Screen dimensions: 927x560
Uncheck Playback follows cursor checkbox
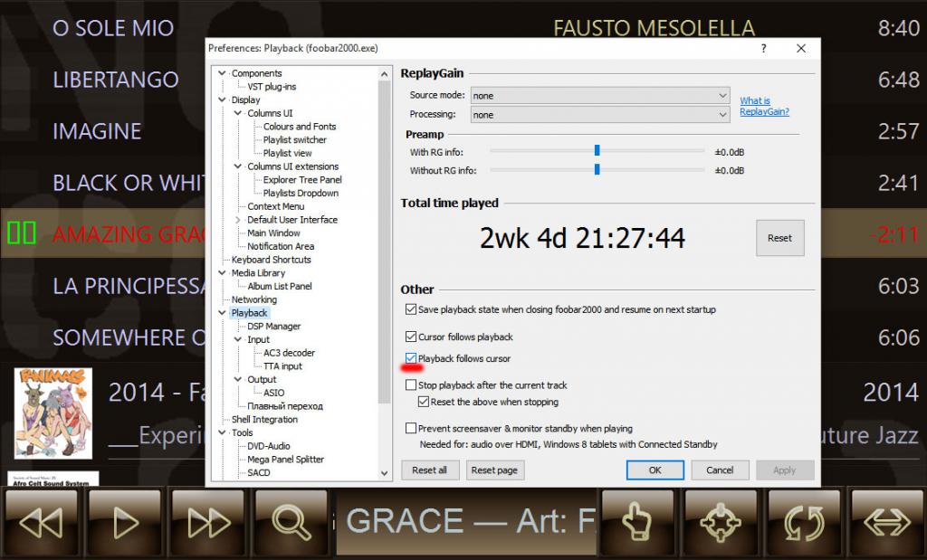click(412, 359)
